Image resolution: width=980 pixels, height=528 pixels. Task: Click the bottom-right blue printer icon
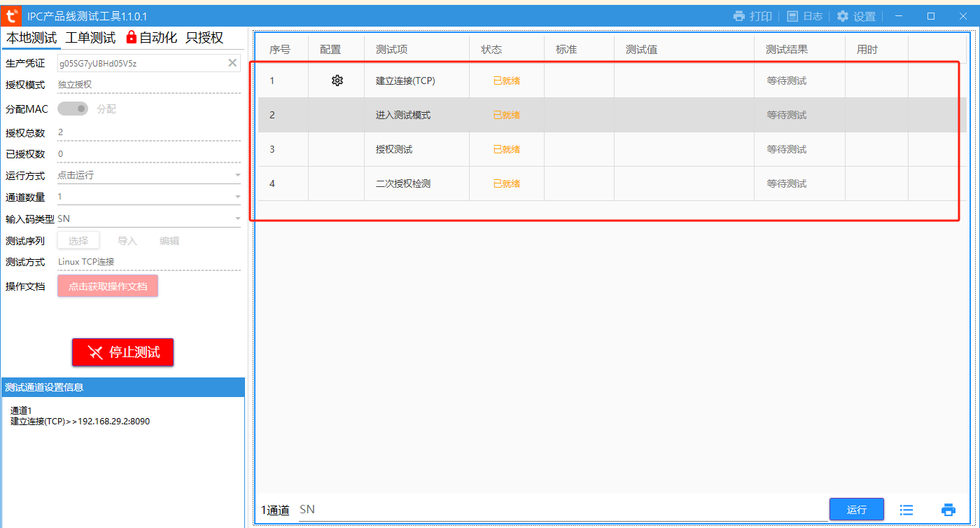tap(948, 510)
